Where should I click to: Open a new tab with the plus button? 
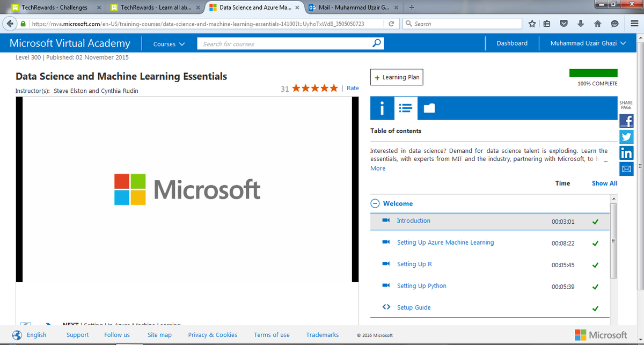412,8
